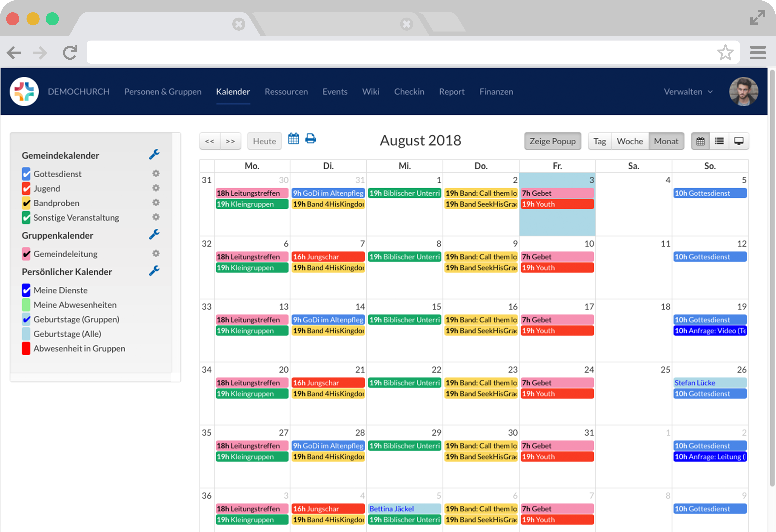Bookmark page with star icon
The height and width of the screenshot is (532, 776).
pyautogui.click(x=725, y=52)
